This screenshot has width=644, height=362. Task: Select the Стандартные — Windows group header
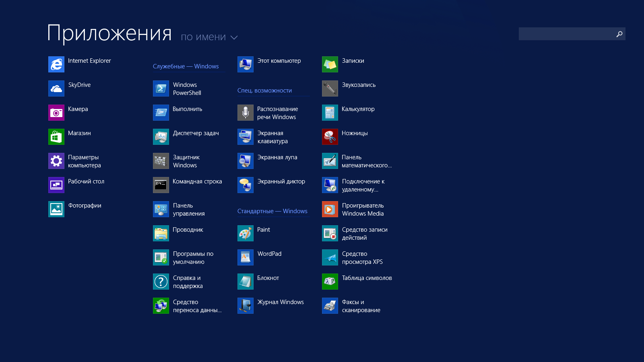[x=272, y=211]
